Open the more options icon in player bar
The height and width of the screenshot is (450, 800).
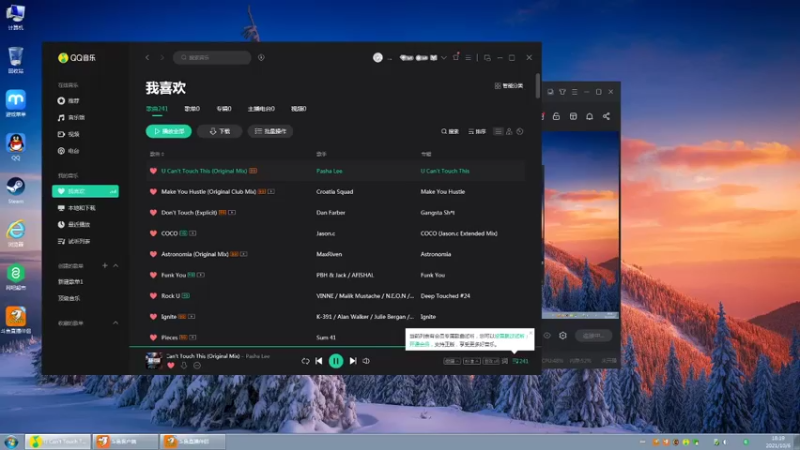[197, 365]
